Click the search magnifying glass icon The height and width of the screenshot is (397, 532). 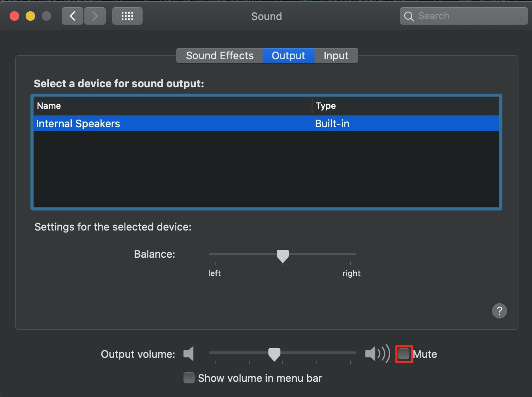pyautogui.click(x=409, y=16)
